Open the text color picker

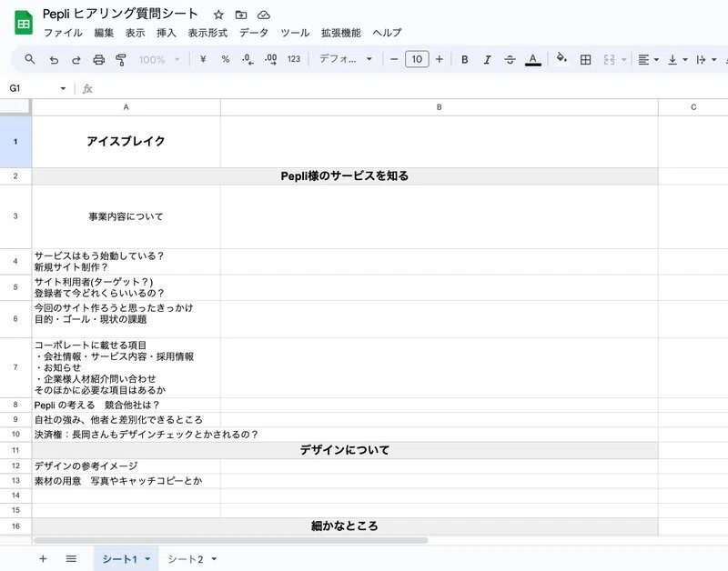click(x=532, y=59)
